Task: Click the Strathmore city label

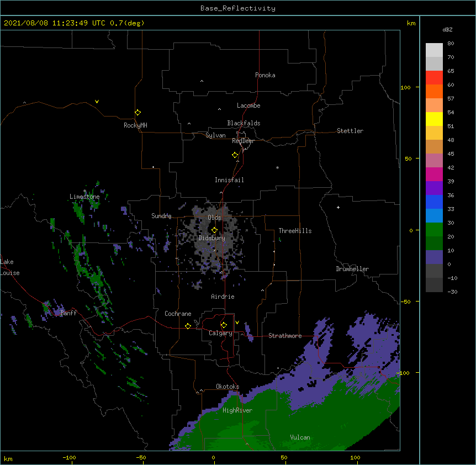Action: pyautogui.click(x=285, y=336)
